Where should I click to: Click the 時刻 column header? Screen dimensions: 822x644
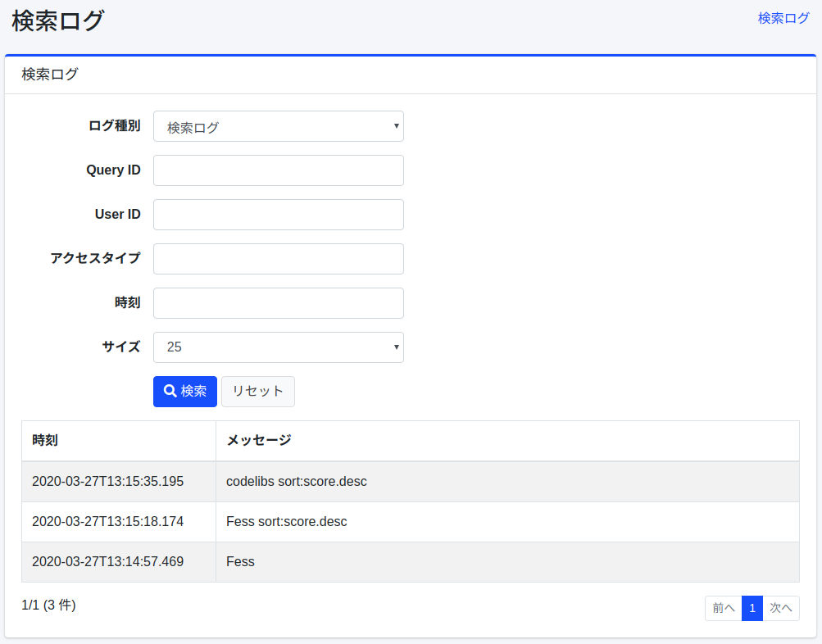[45, 441]
